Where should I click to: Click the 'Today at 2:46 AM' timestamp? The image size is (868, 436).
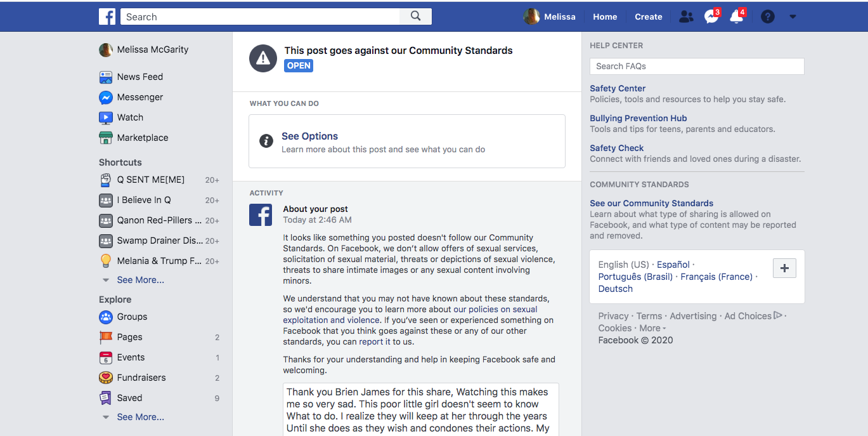tap(317, 220)
